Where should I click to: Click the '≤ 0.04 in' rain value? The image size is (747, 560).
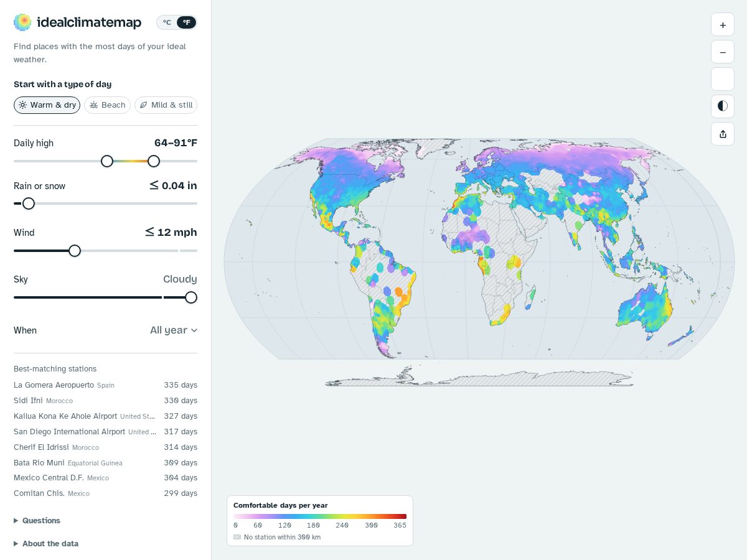tap(173, 185)
